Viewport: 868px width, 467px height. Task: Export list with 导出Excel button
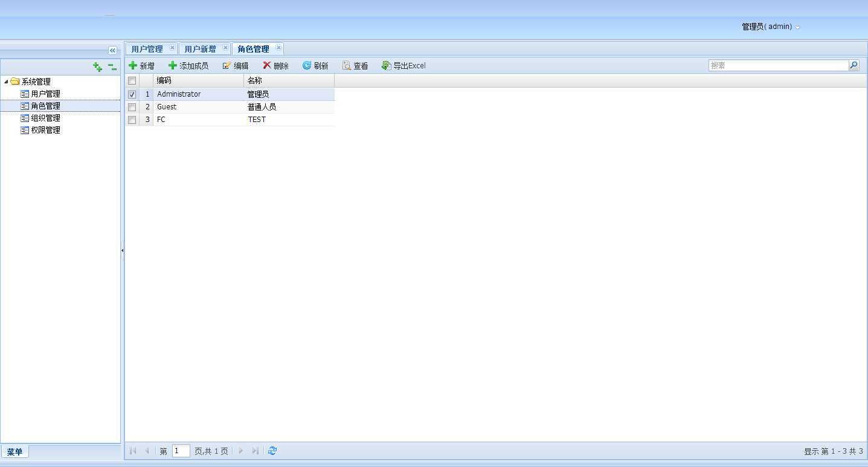[403, 65]
